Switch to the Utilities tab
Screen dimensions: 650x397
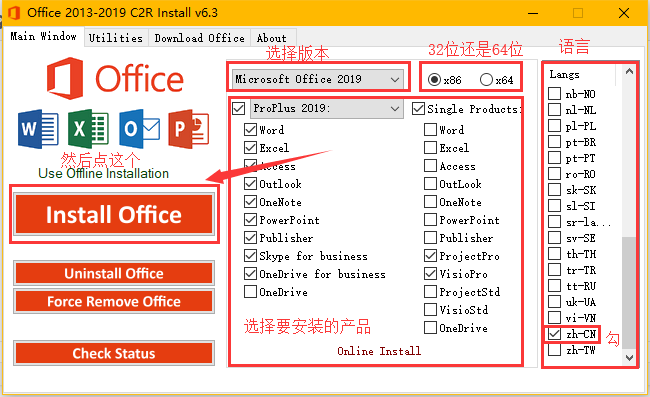116,38
